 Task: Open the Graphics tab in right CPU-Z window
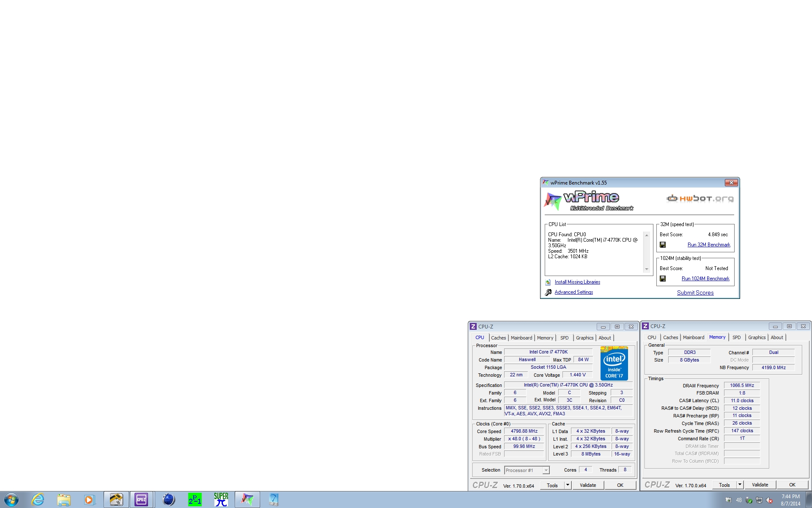(x=757, y=337)
